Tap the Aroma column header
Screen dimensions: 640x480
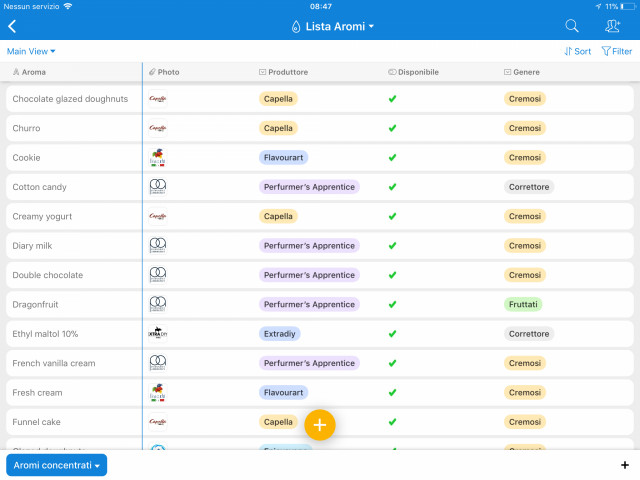point(29,72)
